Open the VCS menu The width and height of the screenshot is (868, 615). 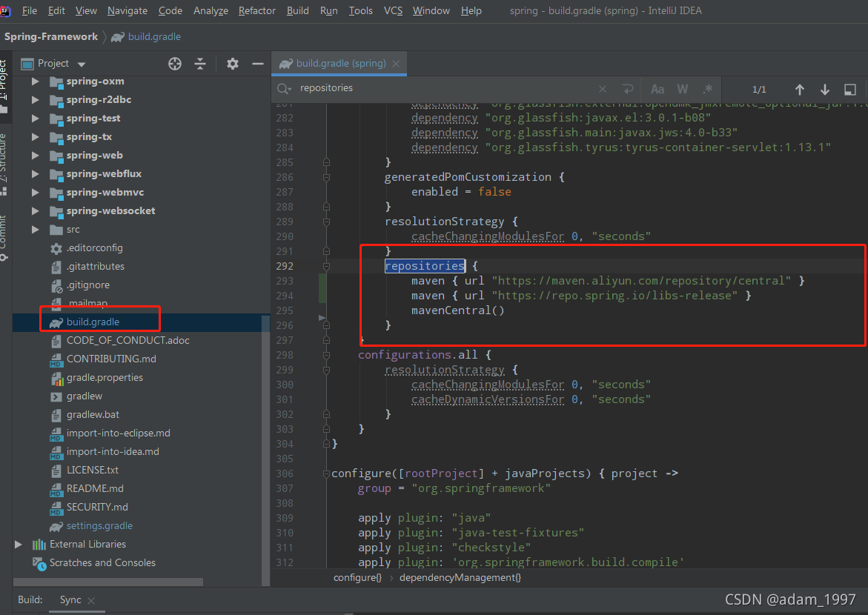point(393,10)
